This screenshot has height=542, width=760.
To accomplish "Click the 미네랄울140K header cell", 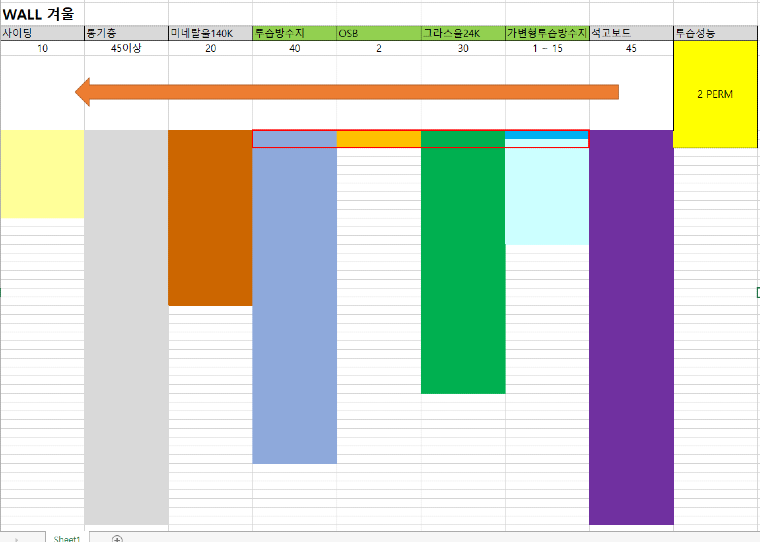I will 210,33.
